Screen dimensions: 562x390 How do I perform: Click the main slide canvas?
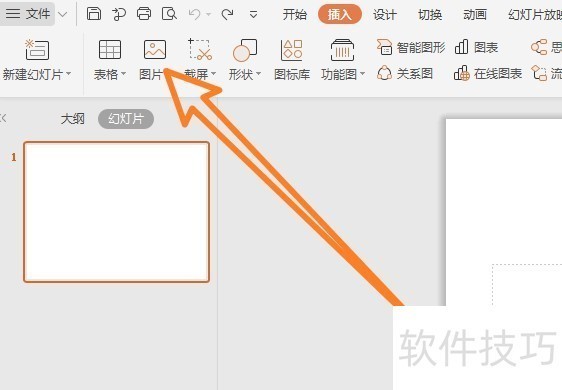504,211
